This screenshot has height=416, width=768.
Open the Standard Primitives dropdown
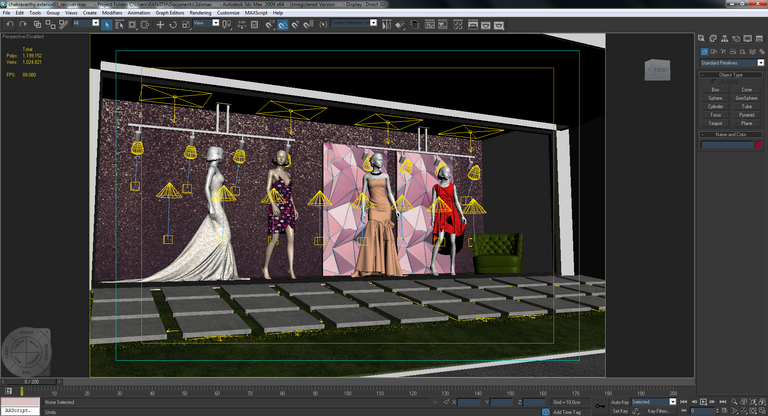tap(731, 62)
